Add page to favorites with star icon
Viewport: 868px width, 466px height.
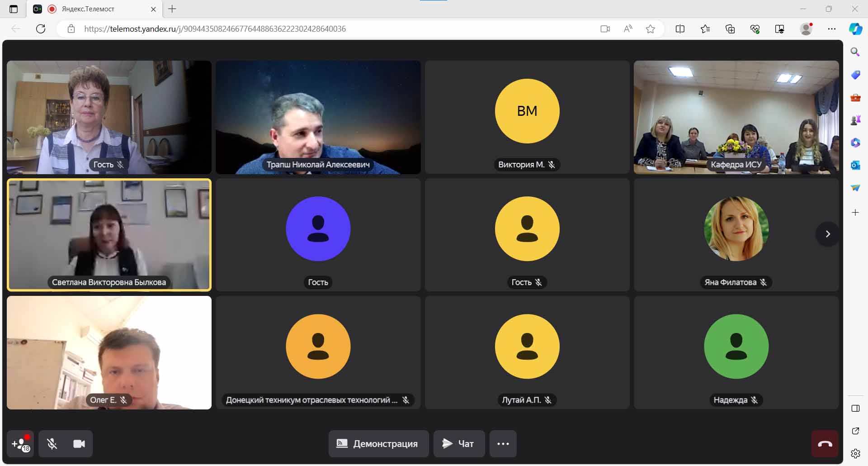coord(650,29)
